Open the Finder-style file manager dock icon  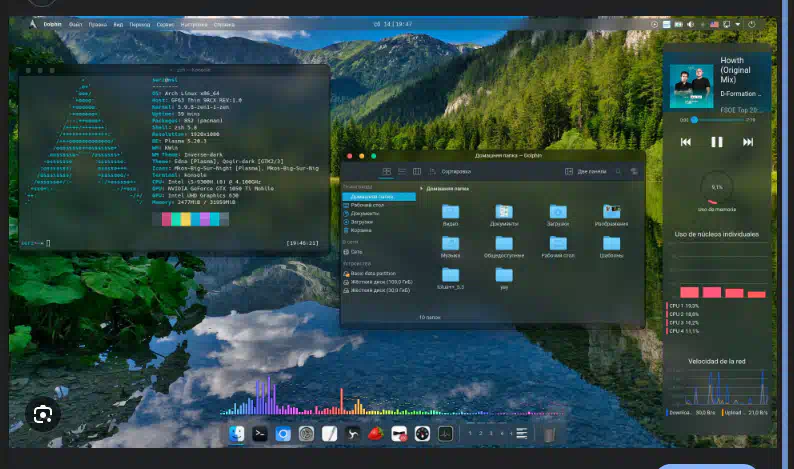236,434
